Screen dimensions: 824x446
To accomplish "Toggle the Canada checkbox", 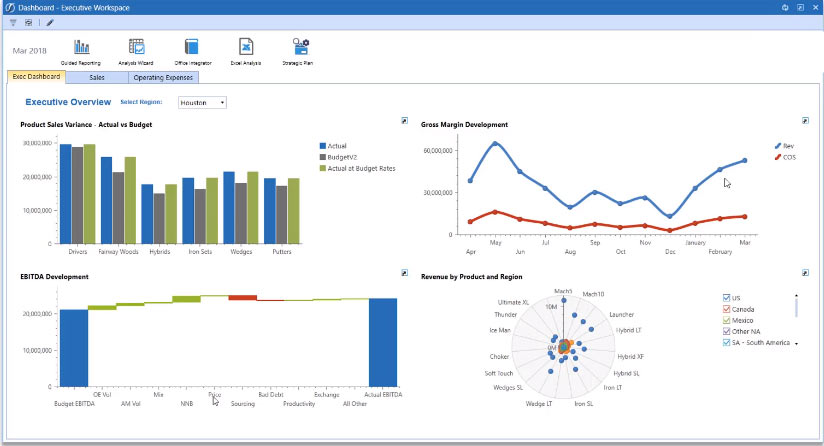I will 726,309.
